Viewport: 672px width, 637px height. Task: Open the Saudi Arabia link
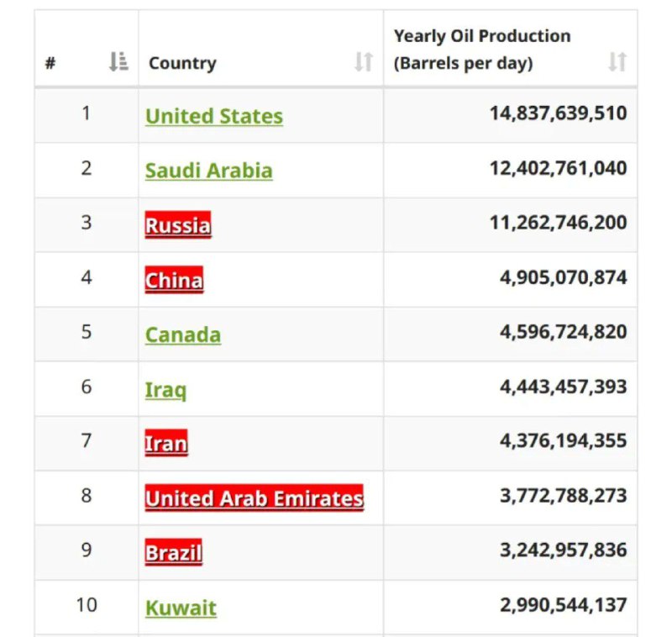208,171
